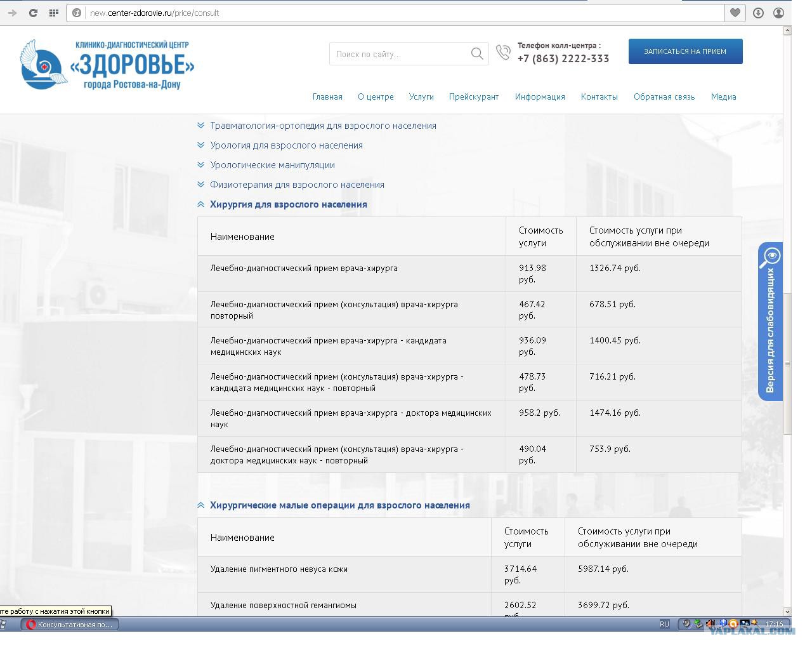Screen dimensions: 812x650
Task: Open the speed dial grid icon
Action: coord(54,13)
